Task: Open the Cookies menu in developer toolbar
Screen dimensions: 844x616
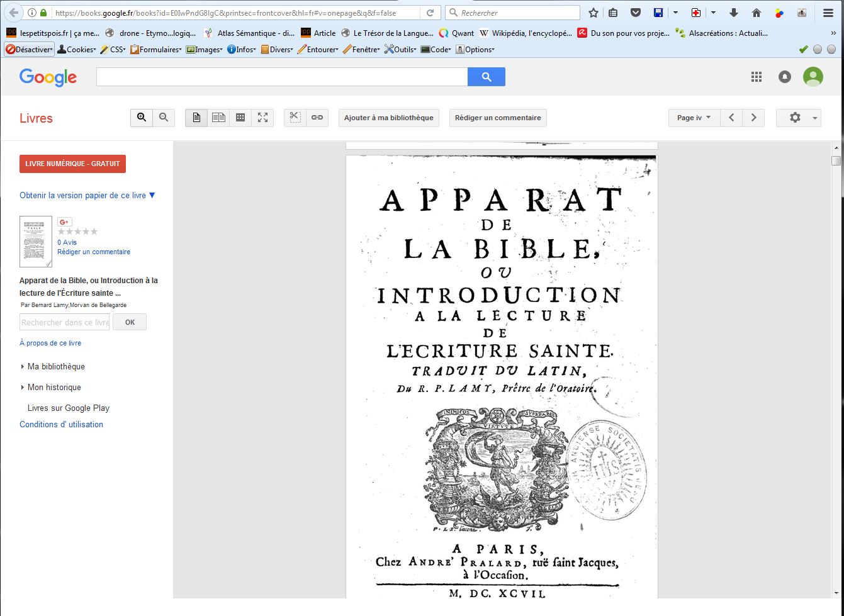Action: (x=77, y=49)
